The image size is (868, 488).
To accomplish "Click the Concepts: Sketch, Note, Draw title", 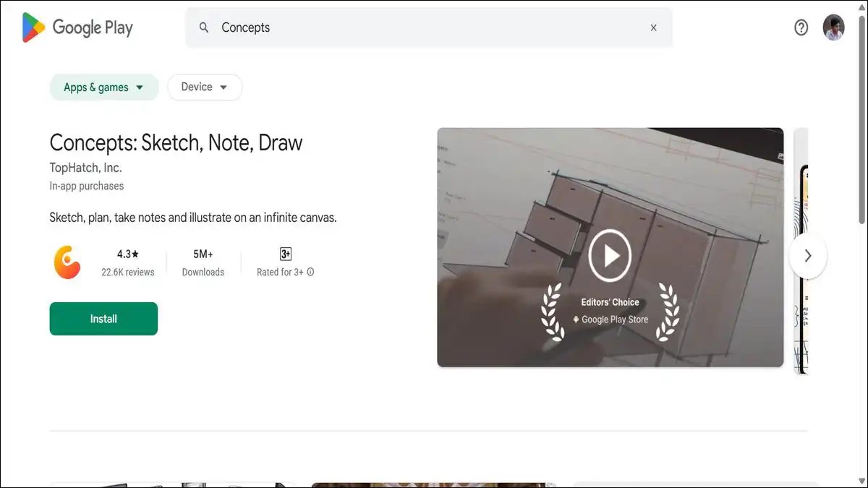I will click(x=176, y=142).
